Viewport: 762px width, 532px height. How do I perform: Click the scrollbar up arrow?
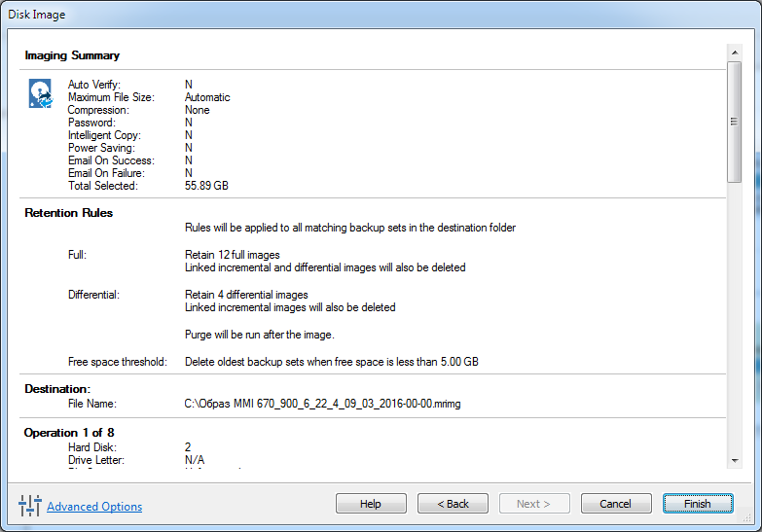point(735,52)
